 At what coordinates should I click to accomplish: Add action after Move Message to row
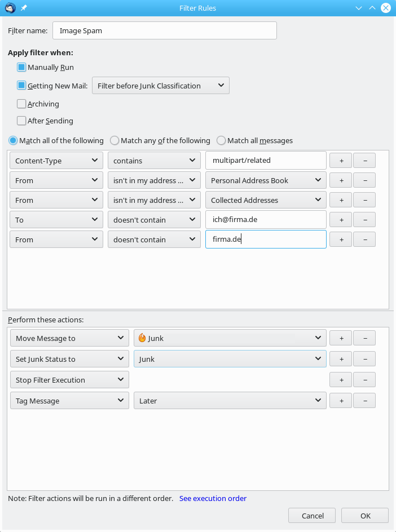pos(341,338)
